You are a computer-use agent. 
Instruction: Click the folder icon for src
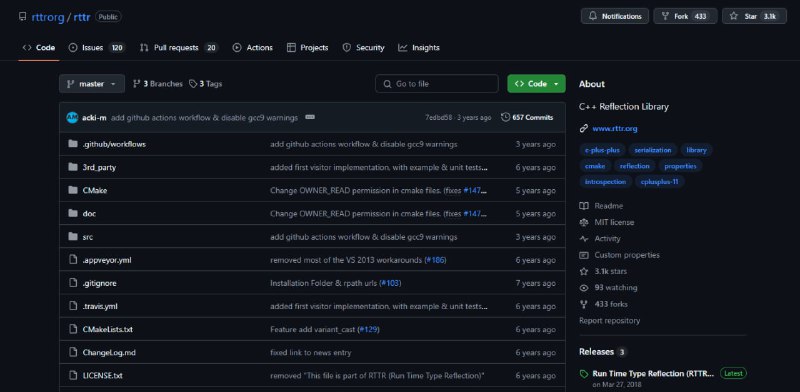[x=73, y=236]
